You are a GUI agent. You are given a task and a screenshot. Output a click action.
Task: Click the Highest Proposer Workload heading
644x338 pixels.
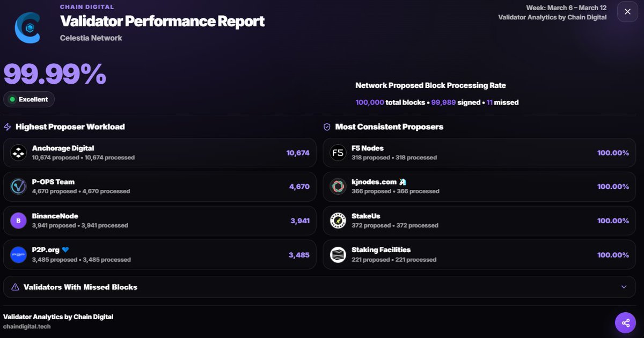(x=70, y=127)
